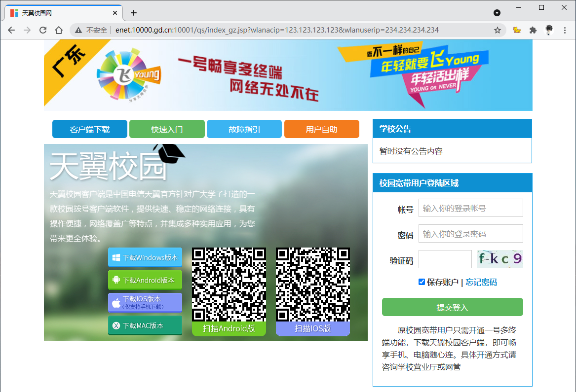Open the yellow cat extension icon

pos(517,30)
